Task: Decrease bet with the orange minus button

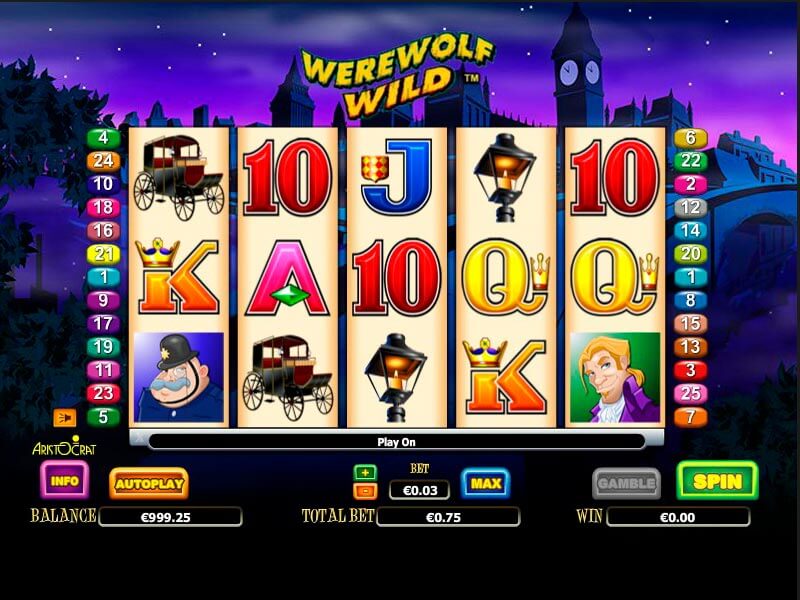Action: [x=365, y=491]
